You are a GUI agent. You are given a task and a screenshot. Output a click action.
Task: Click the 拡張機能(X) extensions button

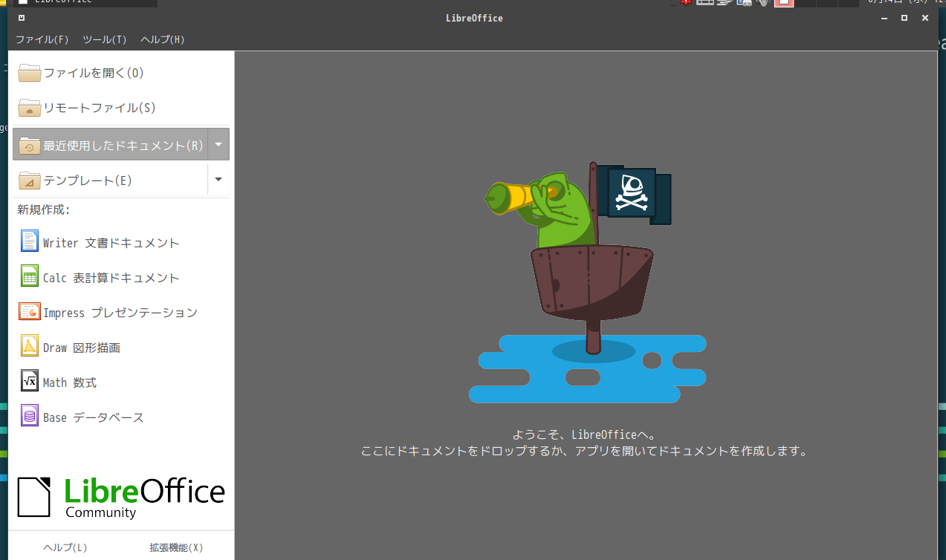(x=176, y=547)
